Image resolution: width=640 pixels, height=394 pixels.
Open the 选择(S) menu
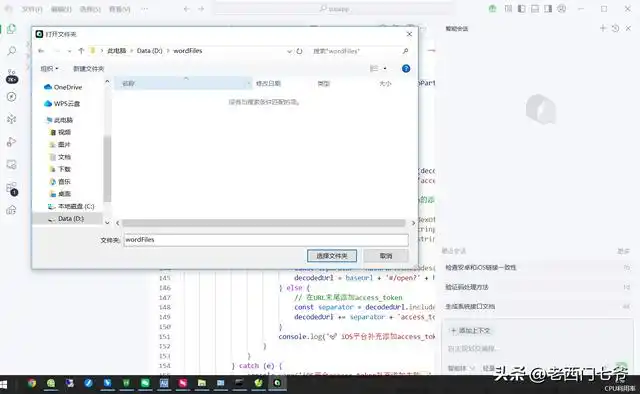(90, 9)
